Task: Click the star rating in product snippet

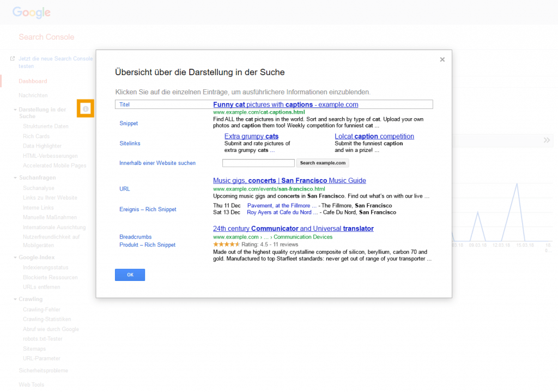Action: click(x=226, y=244)
